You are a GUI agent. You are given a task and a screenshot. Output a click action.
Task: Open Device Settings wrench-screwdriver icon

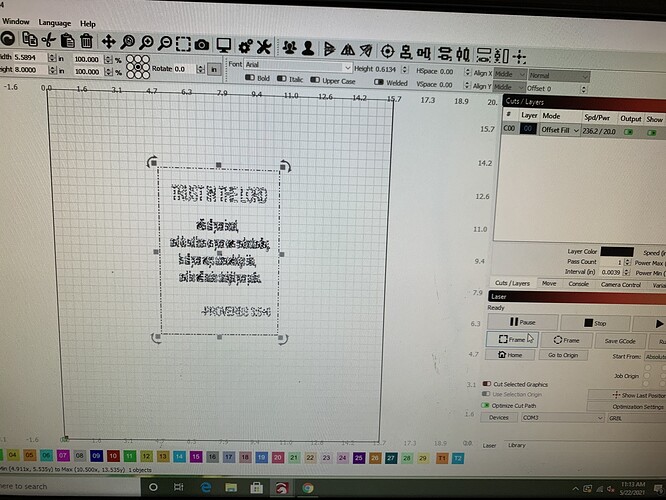263,46
